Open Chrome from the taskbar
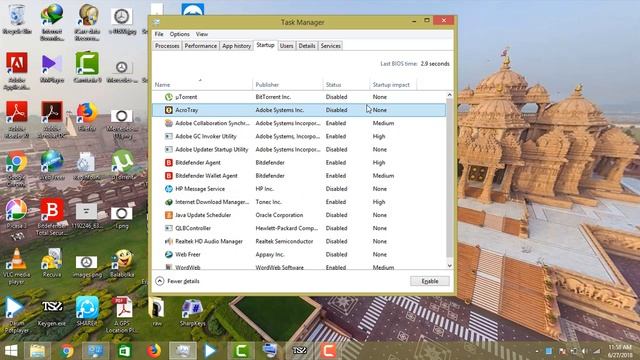 tap(67, 351)
